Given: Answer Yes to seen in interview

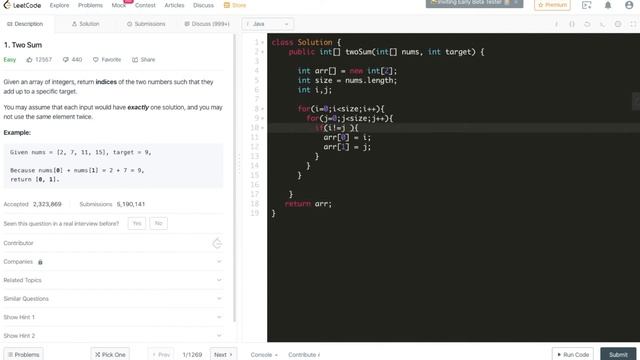Looking at the screenshot, I should point(137,223).
